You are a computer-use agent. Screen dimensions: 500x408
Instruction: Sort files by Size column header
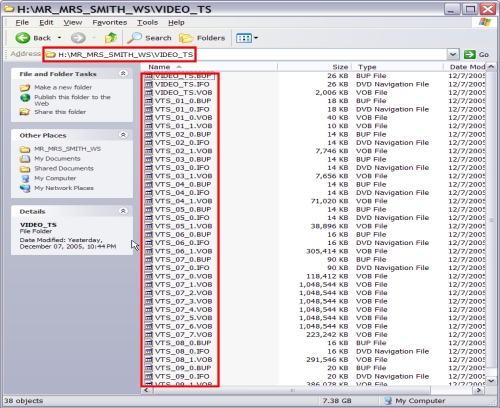(314, 67)
